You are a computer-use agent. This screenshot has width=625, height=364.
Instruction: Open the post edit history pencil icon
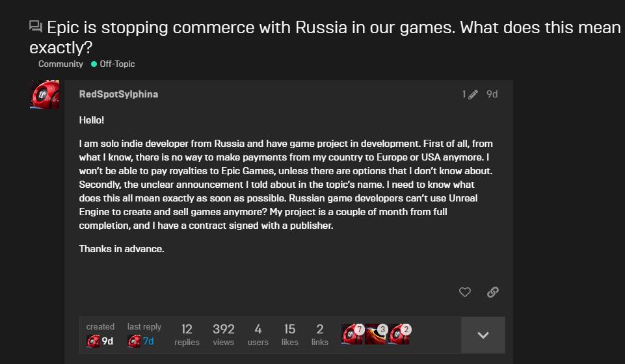[x=472, y=95]
